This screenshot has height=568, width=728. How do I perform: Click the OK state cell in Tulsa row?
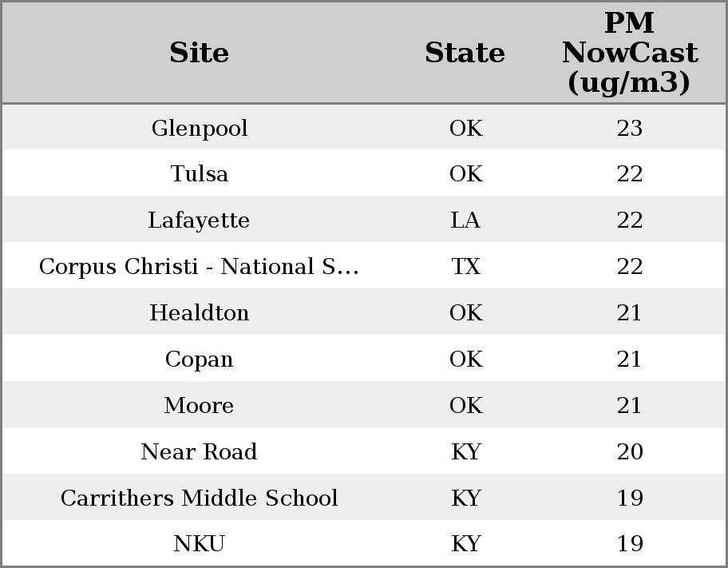(465, 174)
